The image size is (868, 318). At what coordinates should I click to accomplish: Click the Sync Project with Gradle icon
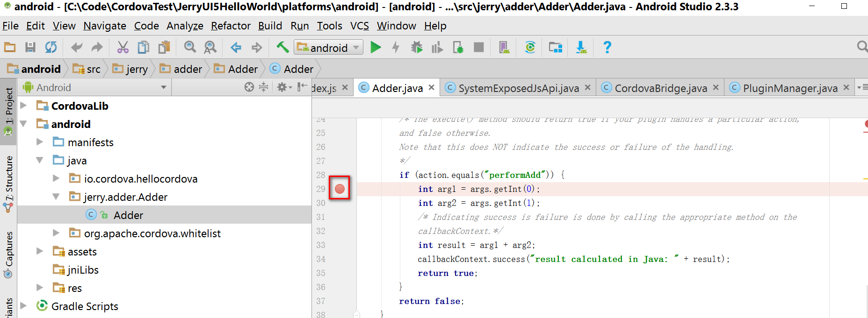point(530,47)
